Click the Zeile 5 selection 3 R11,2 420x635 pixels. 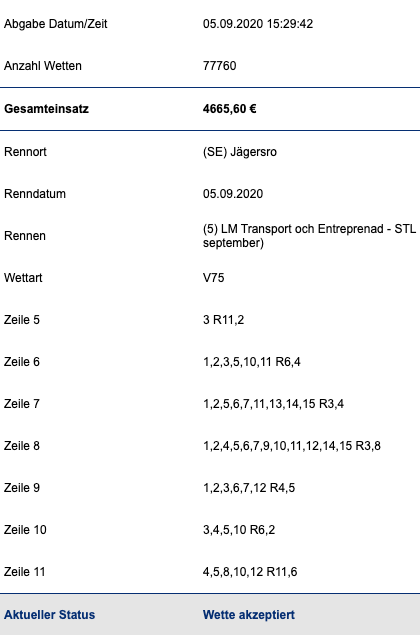(224, 320)
